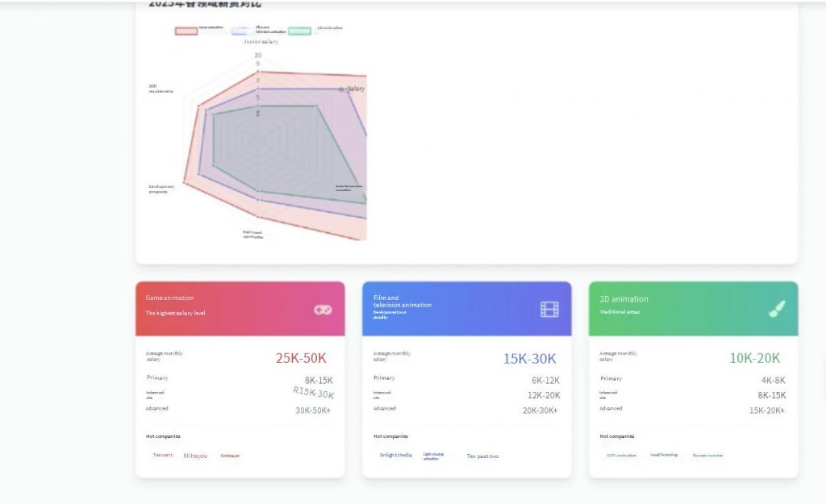Screen dimensions: 826x504
Task: Select the Netease company tag
Action: (230, 456)
